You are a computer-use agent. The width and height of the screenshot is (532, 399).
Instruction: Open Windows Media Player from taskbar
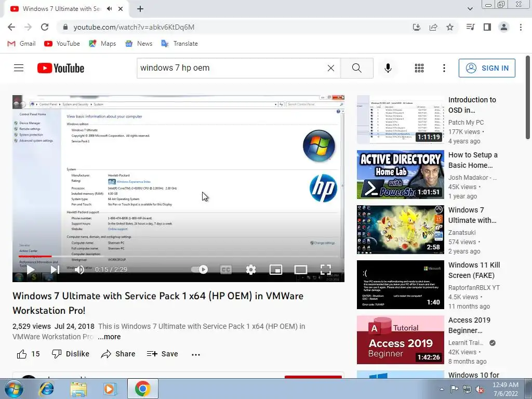(x=110, y=389)
